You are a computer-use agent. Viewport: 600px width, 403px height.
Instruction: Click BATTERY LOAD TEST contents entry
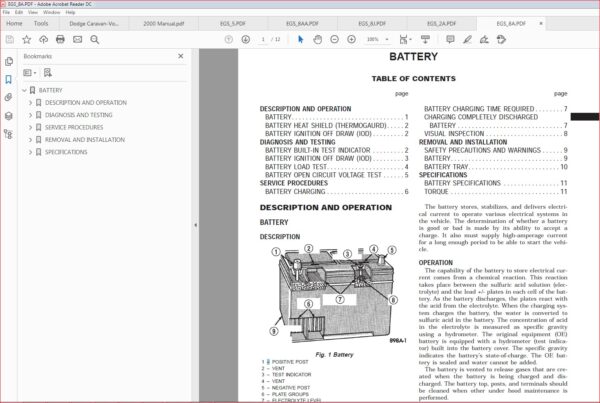point(336,167)
